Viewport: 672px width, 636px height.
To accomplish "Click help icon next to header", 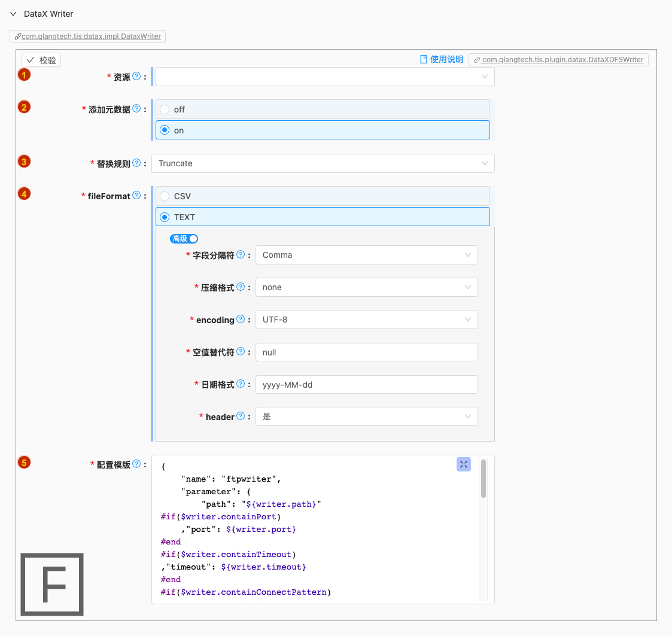I will click(x=241, y=416).
